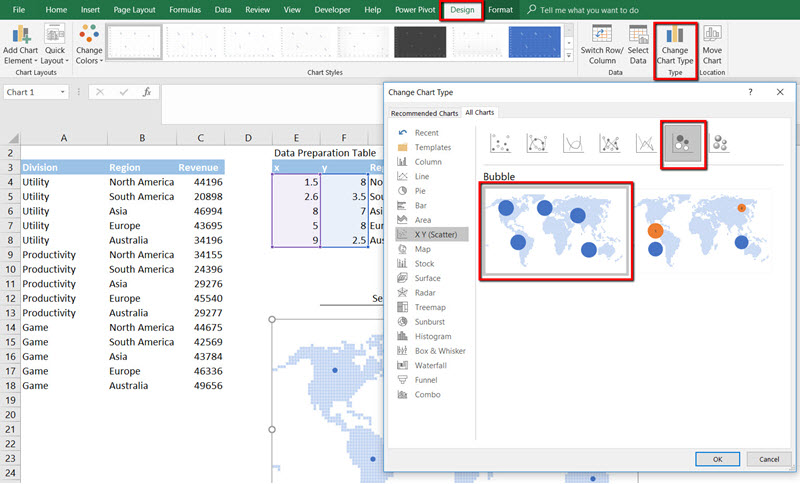Expand the Quick Layout dropdown
Image resolution: width=800 pixels, height=484 pixels.
click(55, 43)
